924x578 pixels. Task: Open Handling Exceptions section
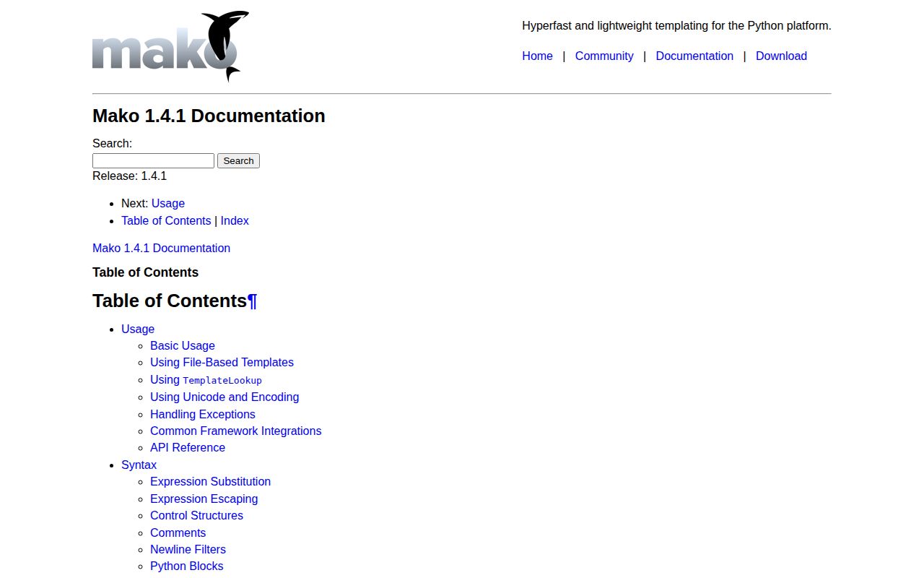coord(203,414)
